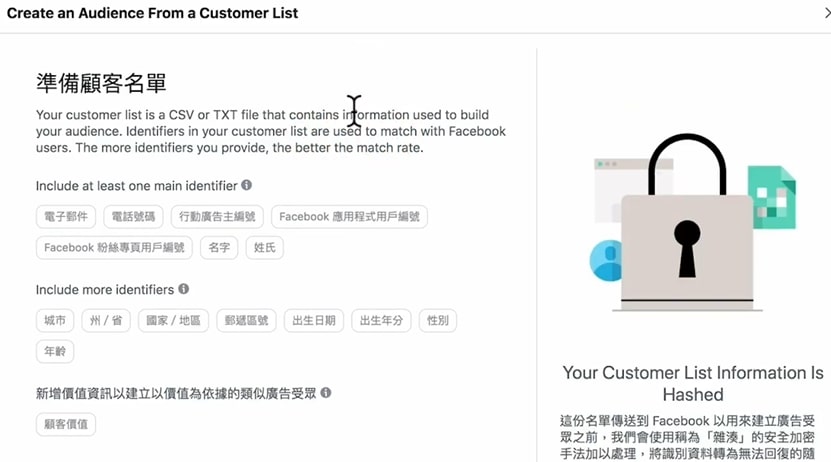
Task: Select the 電話號碼 identifier chip
Action: coord(134,217)
